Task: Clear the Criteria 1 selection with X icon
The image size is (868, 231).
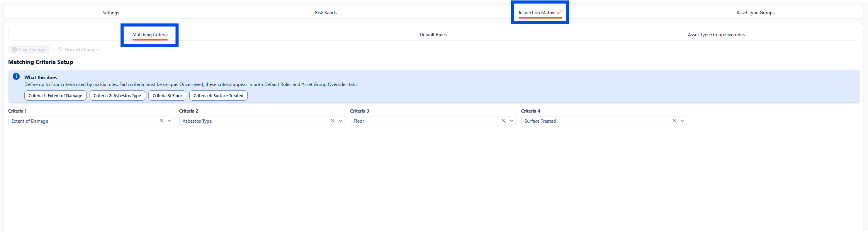Action: [x=161, y=121]
